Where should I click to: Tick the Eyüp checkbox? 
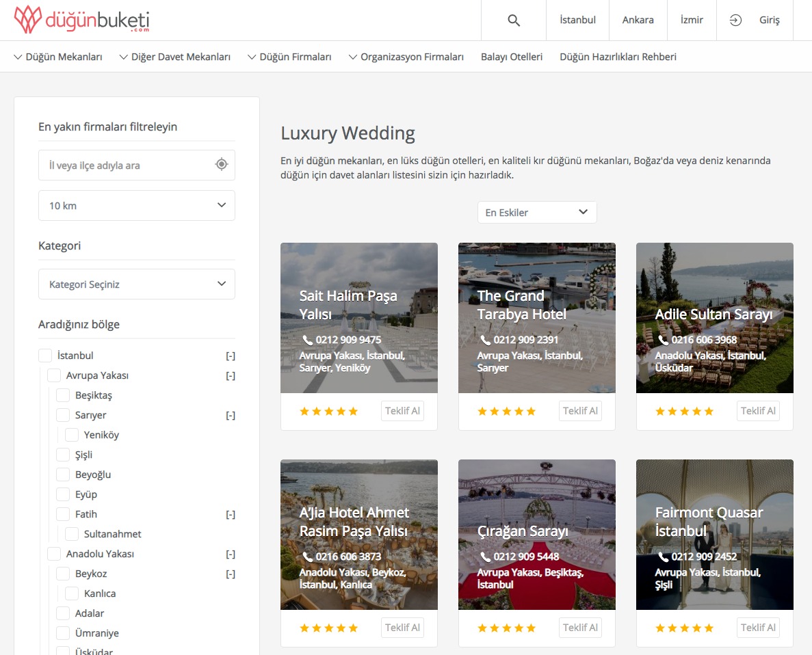tap(63, 494)
